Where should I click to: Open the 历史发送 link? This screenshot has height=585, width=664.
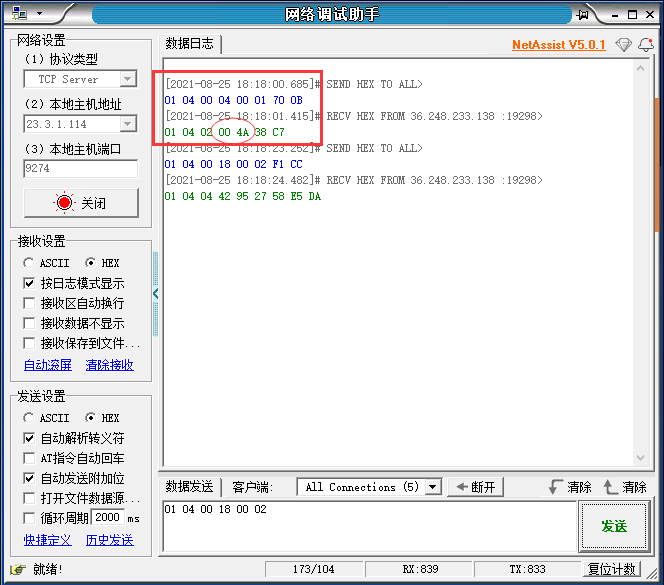[109, 540]
